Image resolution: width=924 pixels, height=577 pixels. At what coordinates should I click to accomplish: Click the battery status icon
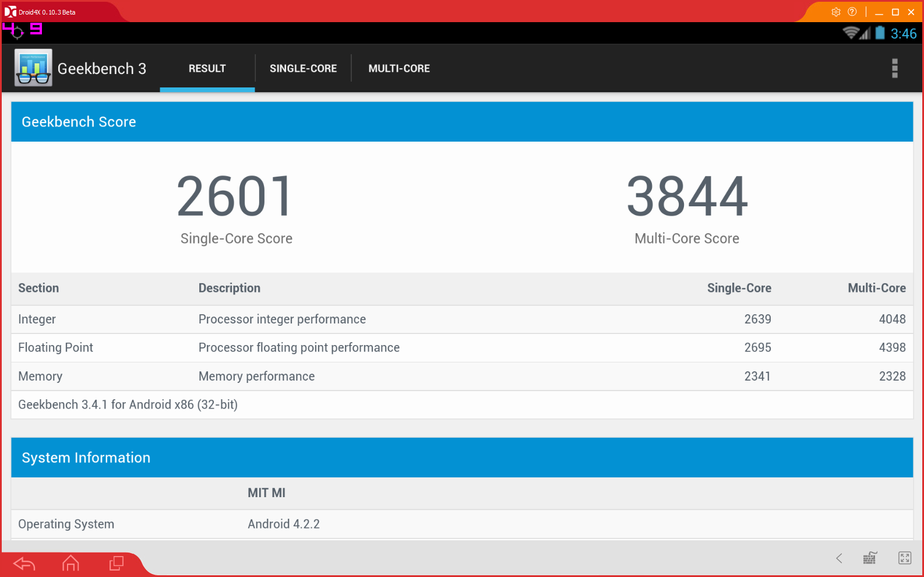[880, 33]
